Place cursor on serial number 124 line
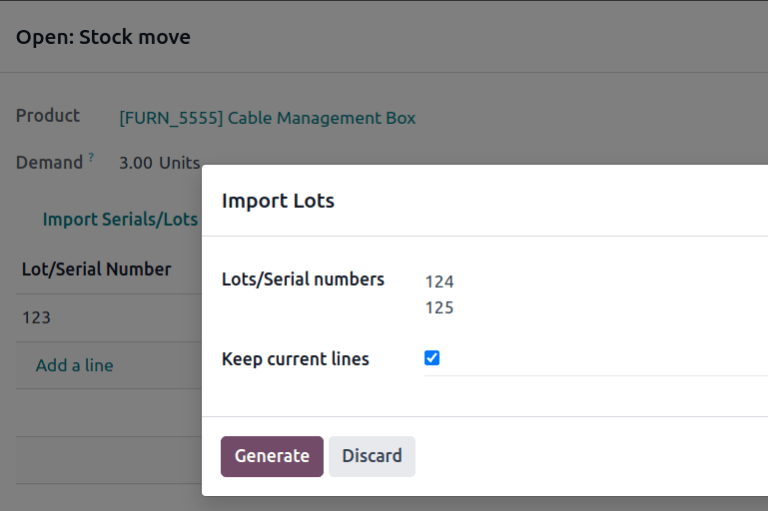This screenshot has width=768, height=511. tap(440, 282)
